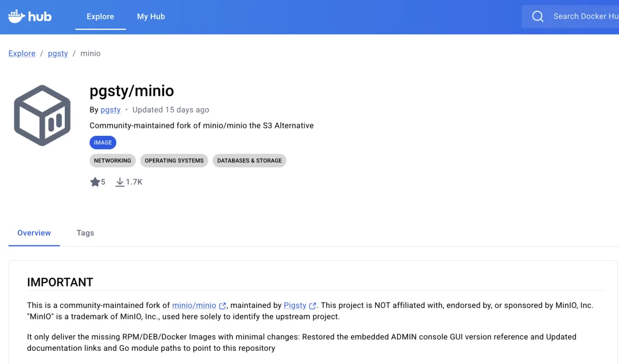
Task: Switch to the Overview tab
Action: [x=34, y=233]
